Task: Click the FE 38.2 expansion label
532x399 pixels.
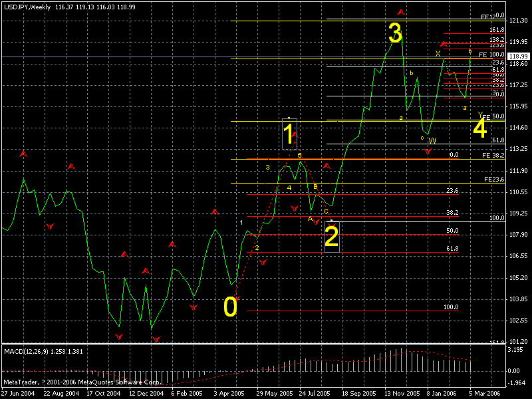Action: click(x=493, y=156)
